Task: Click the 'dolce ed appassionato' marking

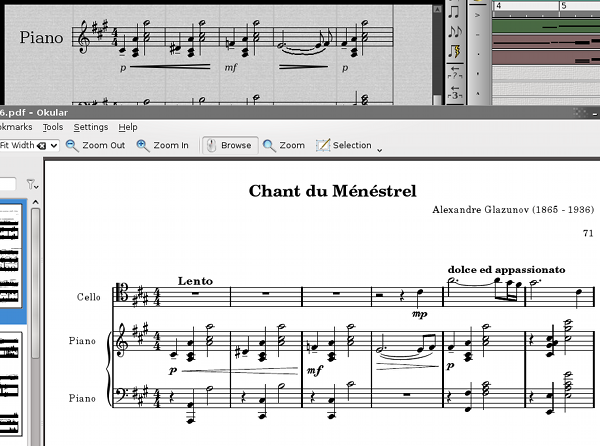Action: click(506, 270)
